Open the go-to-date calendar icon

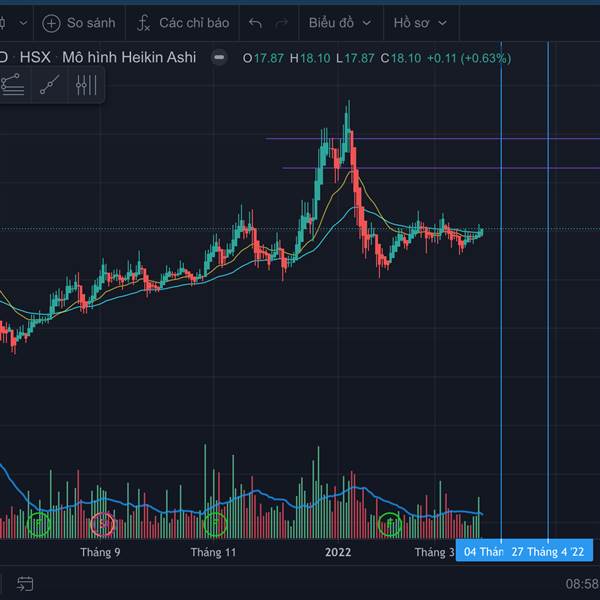(x=25, y=584)
